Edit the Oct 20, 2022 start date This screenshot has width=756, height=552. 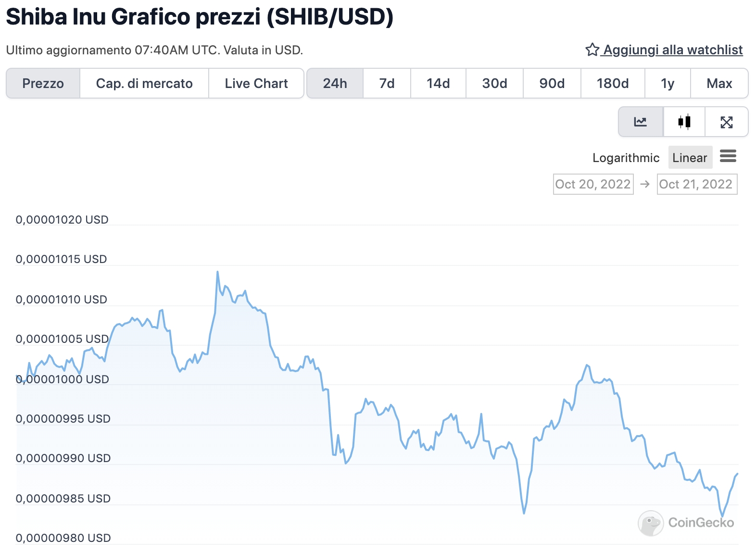point(593,184)
